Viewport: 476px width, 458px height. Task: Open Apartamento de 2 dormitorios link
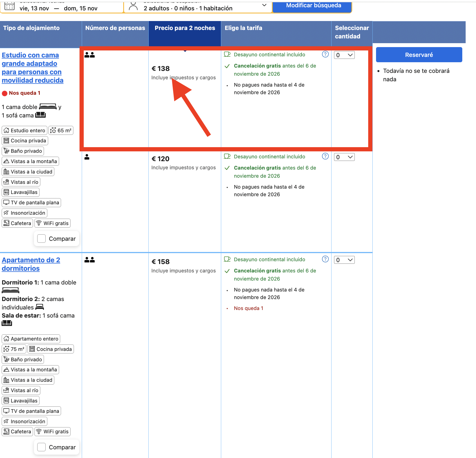pyautogui.click(x=31, y=264)
